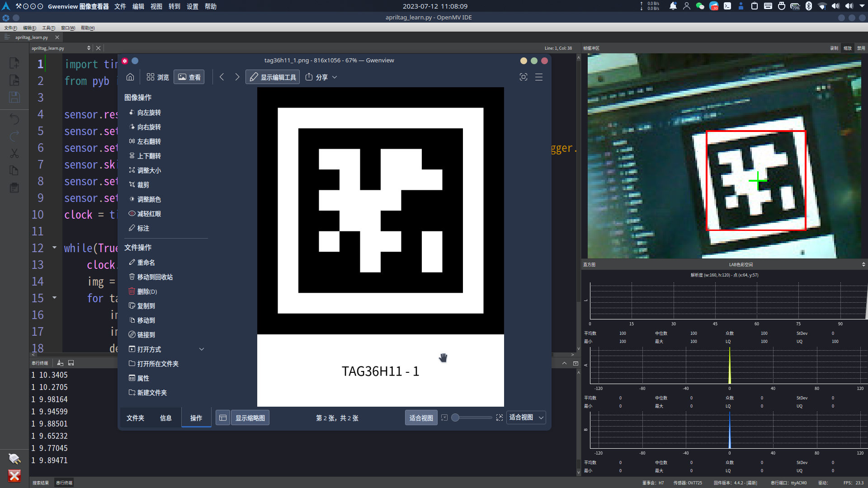Image resolution: width=868 pixels, height=488 pixels.
Task: Open Gwenview hamburger menu
Action: pos(539,77)
